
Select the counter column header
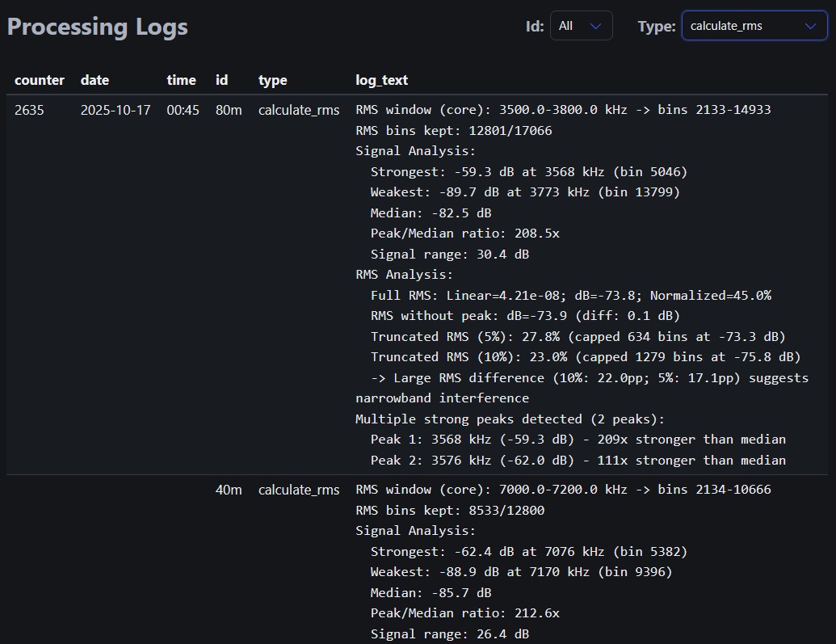point(39,80)
